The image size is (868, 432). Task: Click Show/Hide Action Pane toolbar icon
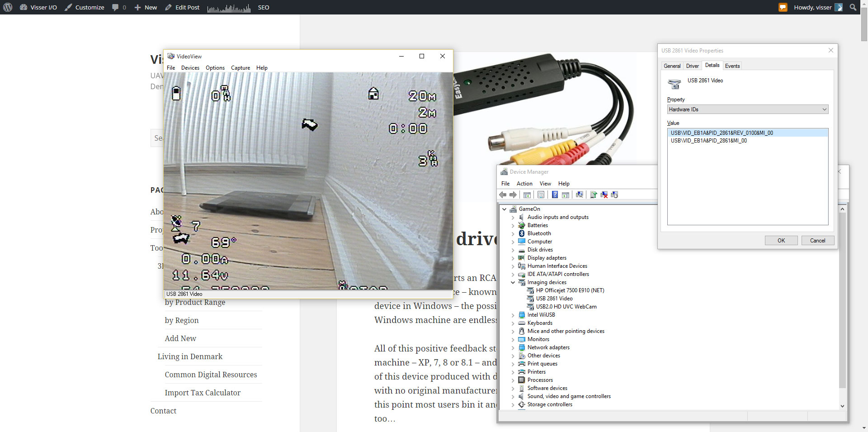click(566, 195)
